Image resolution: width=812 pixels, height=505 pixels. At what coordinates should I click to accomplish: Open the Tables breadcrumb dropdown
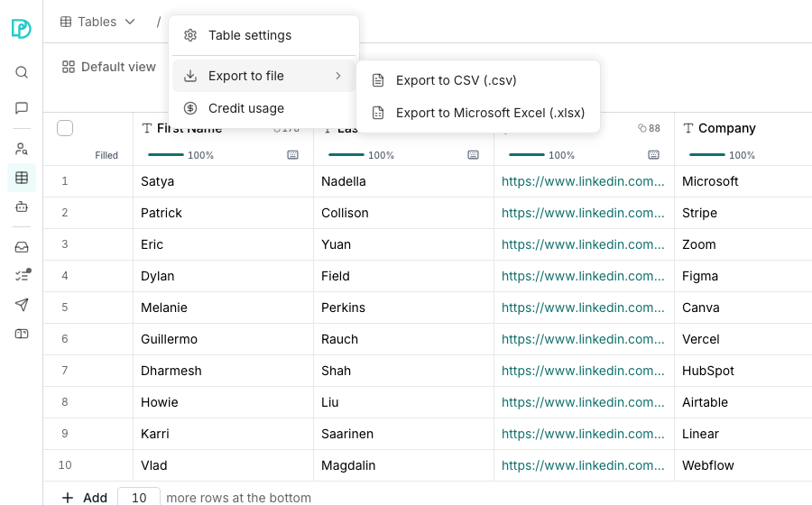(x=97, y=22)
